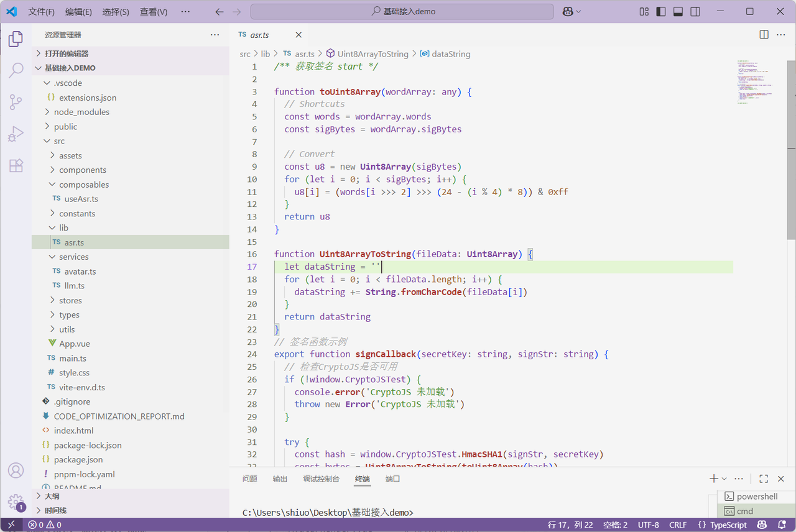
Task: Open the Run and Debug view
Action: (16, 134)
